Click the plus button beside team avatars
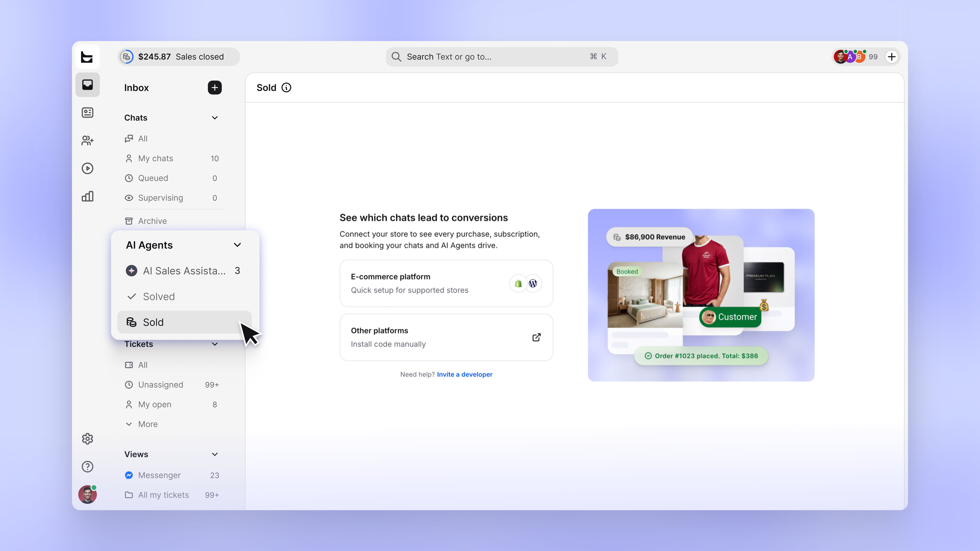 coord(892,57)
